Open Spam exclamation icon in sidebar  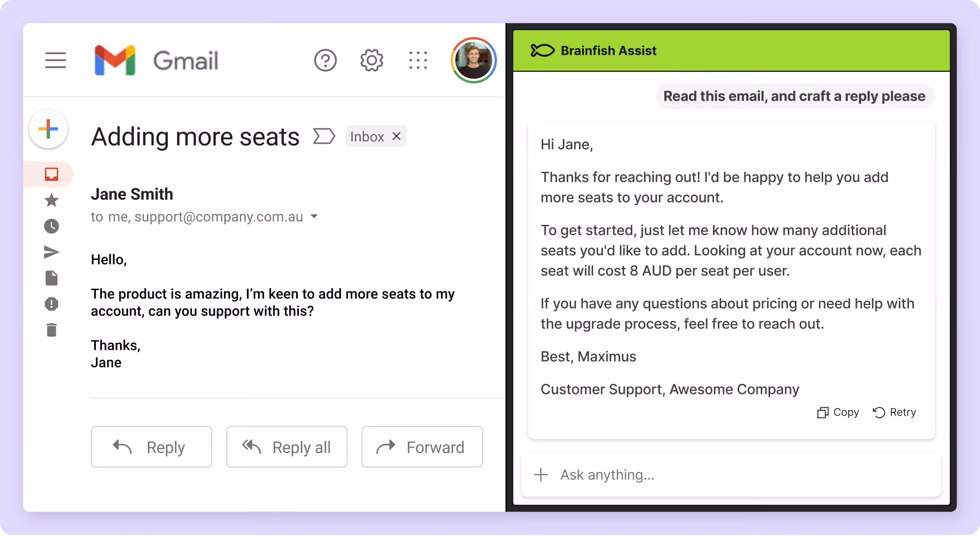point(51,304)
